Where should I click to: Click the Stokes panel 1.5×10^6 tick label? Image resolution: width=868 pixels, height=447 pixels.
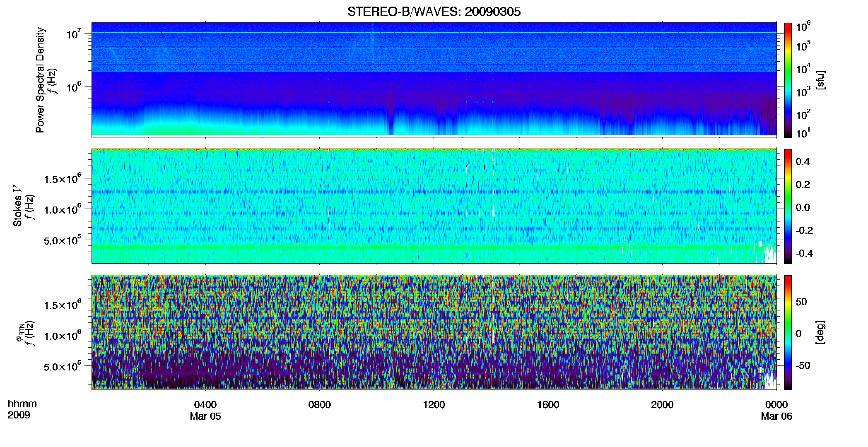pyautogui.click(x=63, y=179)
